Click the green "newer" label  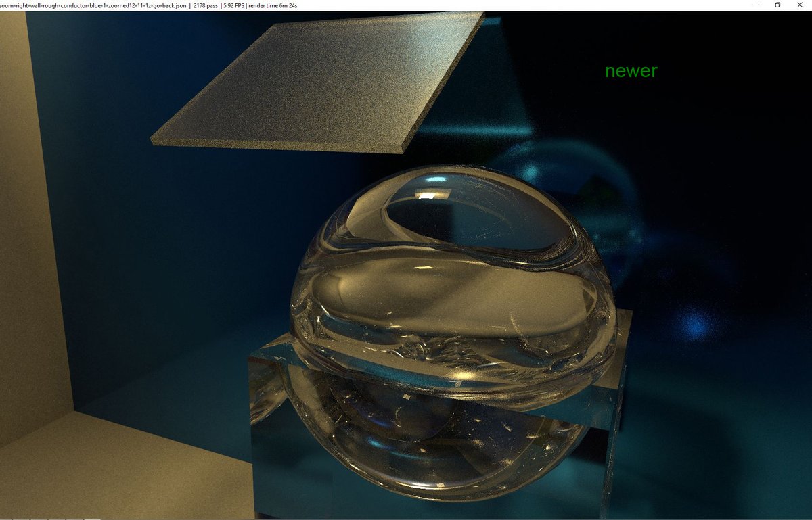[631, 71]
